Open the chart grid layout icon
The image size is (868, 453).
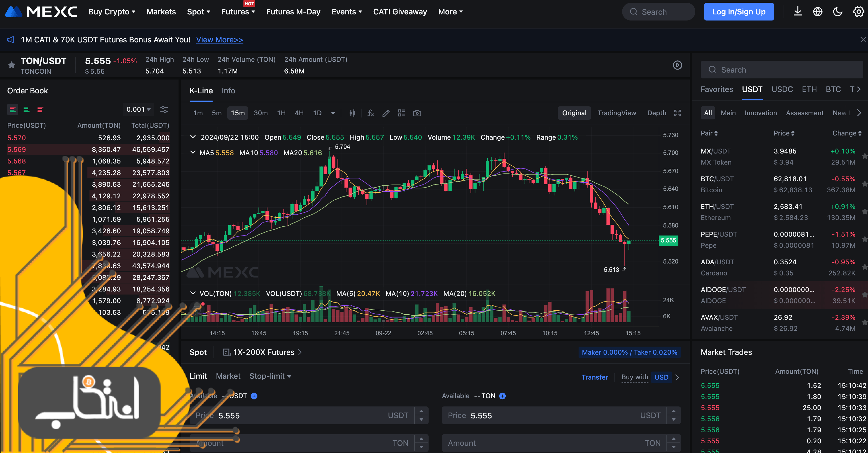coord(401,113)
